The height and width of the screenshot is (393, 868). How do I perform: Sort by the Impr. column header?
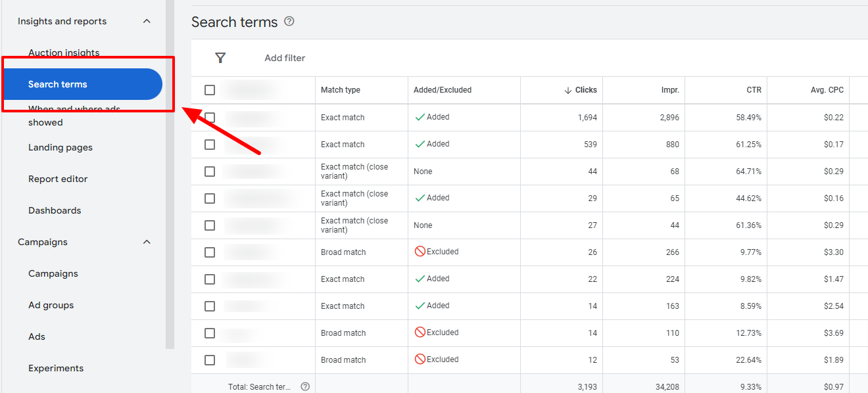[x=670, y=90]
